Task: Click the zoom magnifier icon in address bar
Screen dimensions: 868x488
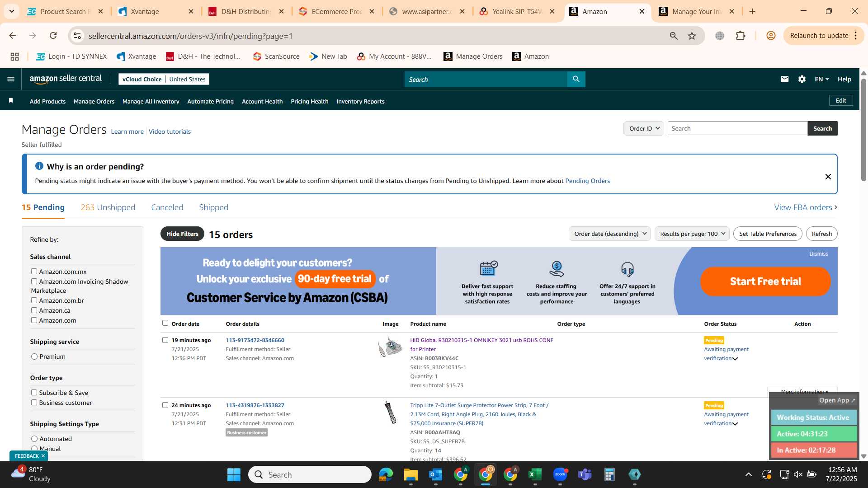Action: pyautogui.click(x=673, y=36)
